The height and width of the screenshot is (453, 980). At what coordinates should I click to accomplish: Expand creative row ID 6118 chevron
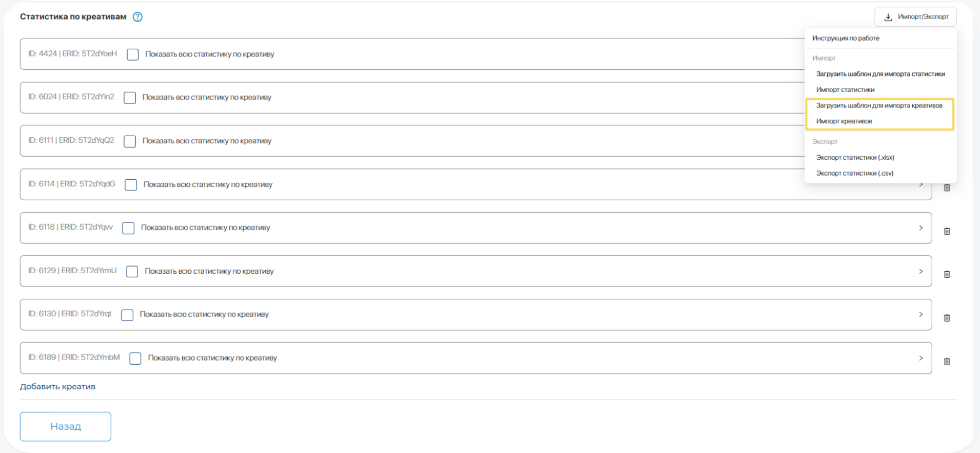coord(920,228)
